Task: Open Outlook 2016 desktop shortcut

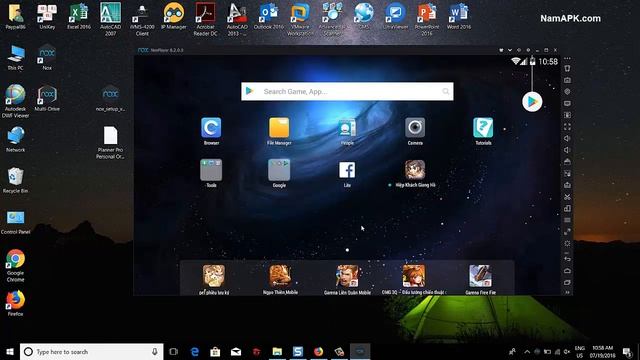Action: point(269,16)
